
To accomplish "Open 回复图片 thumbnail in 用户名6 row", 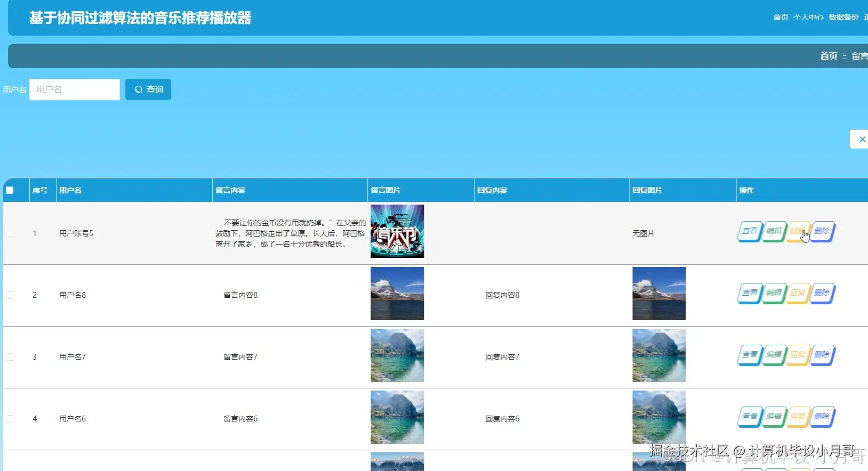I will [x=659, y=417].
